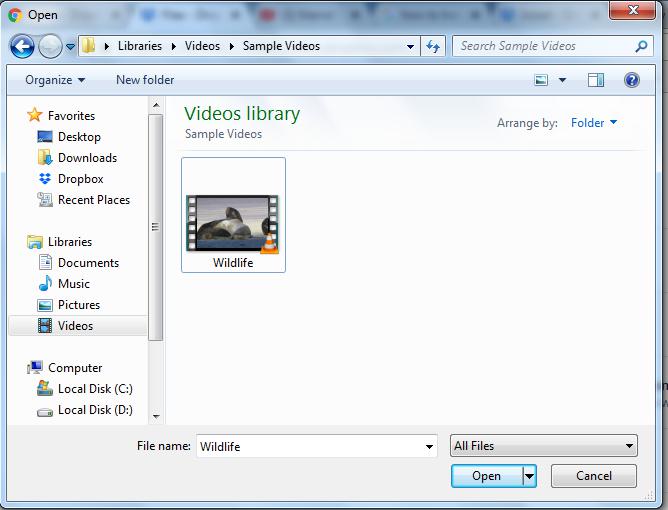The image size is (668, 510).
Task: Click the Forward navigation arrow
Action: click(50, 46)
